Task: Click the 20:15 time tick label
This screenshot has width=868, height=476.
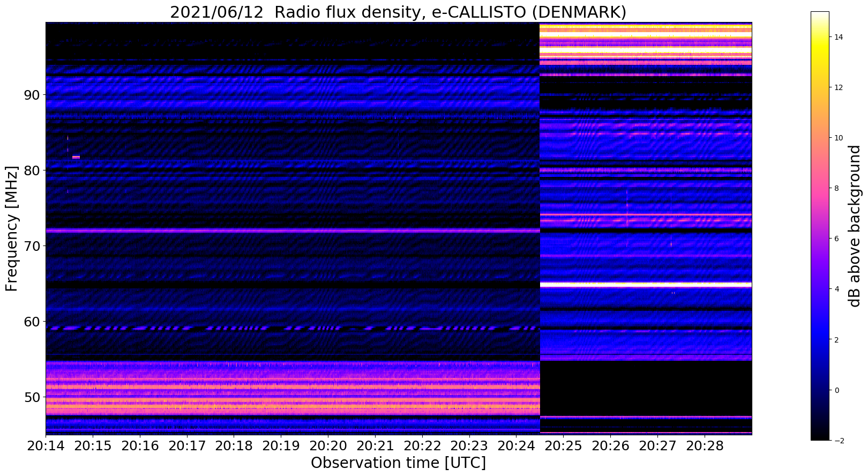Action: point(93,446)
